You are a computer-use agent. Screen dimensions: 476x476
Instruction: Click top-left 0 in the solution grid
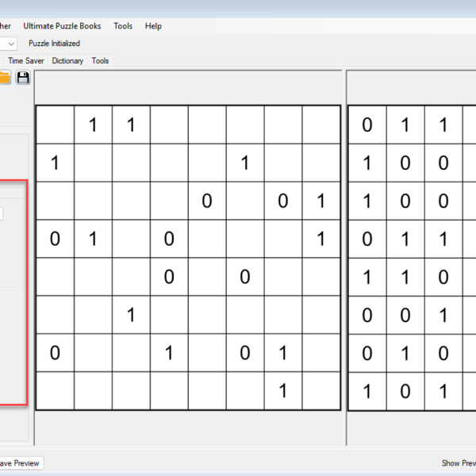367,125
